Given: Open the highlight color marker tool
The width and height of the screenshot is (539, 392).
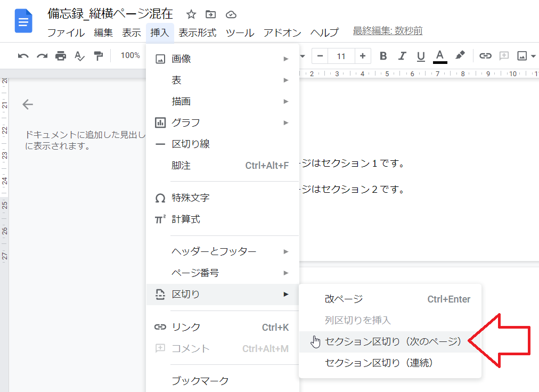Looking at the screenshot, I should (x=460, y=55).
